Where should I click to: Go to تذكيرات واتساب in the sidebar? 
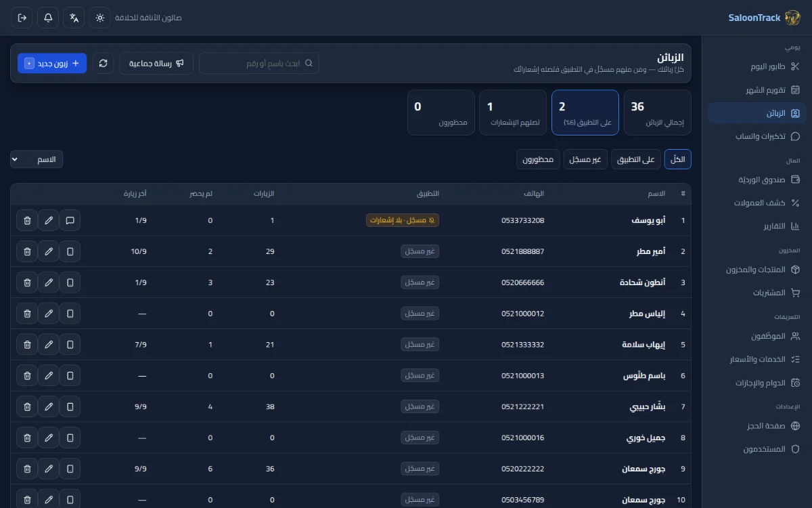click(757, 136)
